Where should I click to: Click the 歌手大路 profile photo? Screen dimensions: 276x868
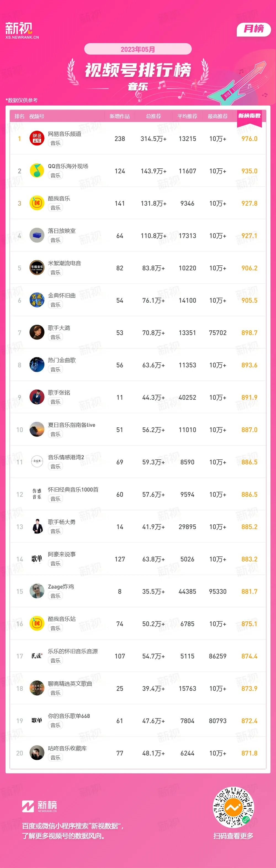(37, 333)
